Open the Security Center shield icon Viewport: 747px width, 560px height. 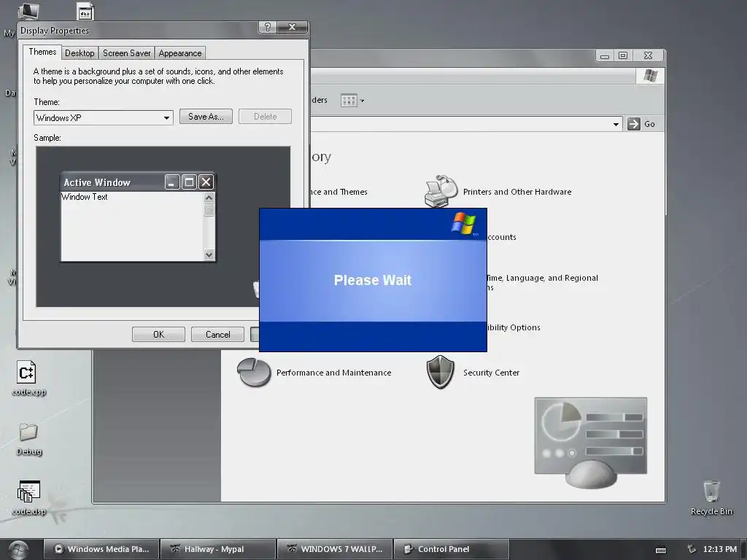pos(440,372)
